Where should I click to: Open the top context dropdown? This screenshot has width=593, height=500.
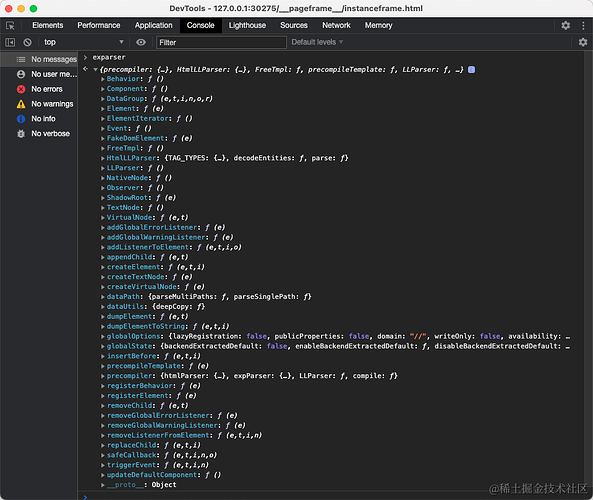tap(84, 42)
